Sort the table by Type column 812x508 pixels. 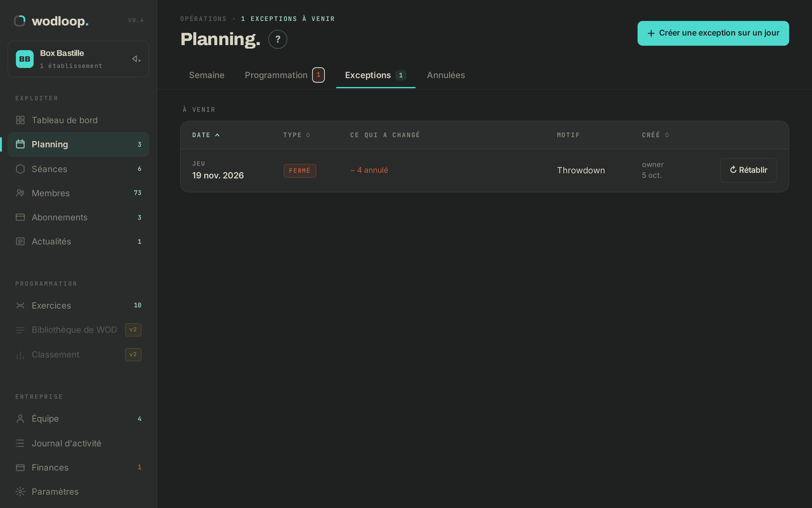point(297,135)
